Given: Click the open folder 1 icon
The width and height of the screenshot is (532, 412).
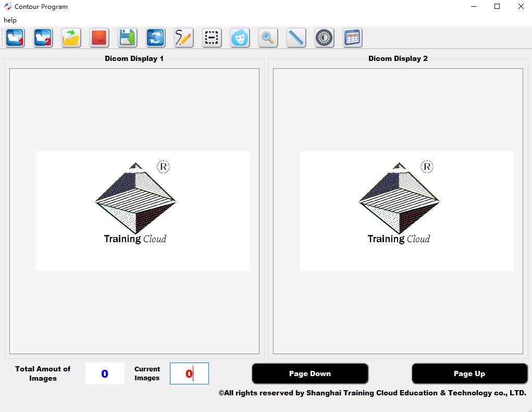Looking at the screenshot, I should [15, 38].
